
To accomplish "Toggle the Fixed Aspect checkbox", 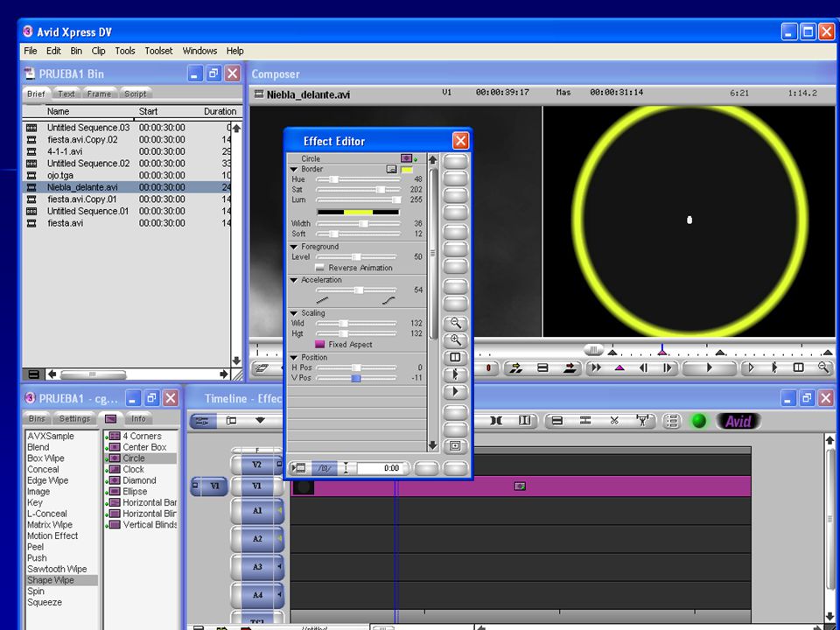I will 320,345.
